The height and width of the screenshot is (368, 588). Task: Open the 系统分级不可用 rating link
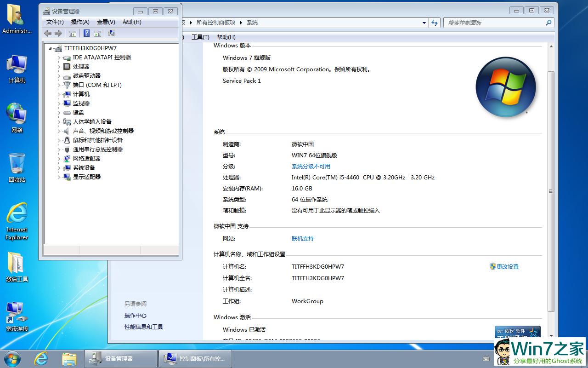click(x=311, y=167)
